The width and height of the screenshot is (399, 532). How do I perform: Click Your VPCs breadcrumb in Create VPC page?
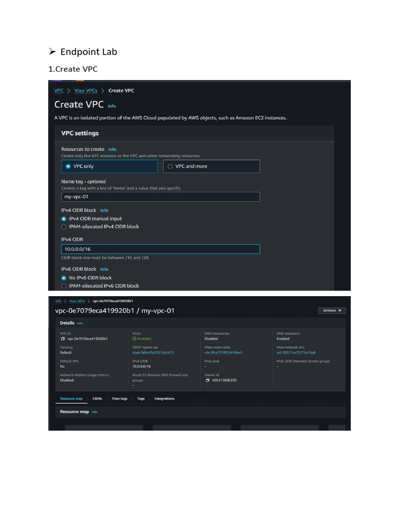[x=86, y=90]
